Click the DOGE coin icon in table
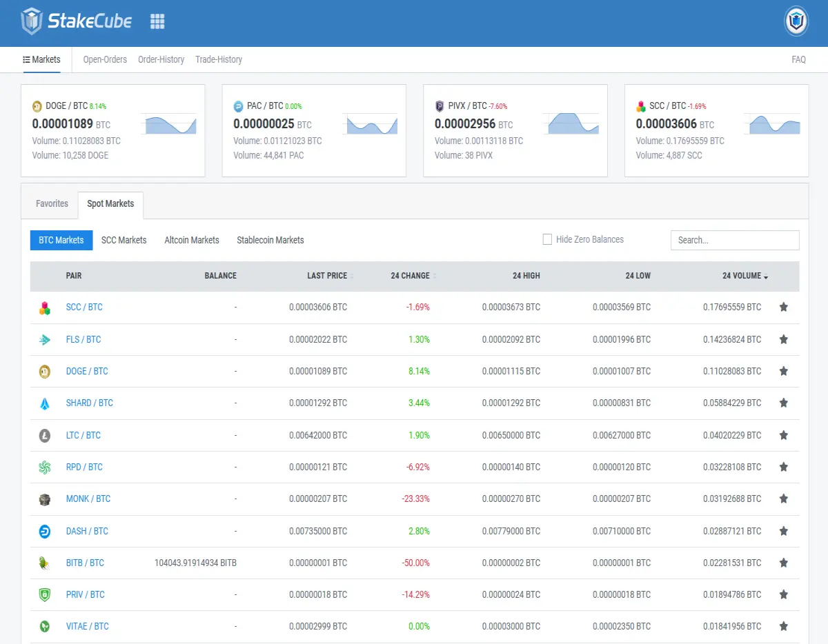 click(x=45, y=372)
